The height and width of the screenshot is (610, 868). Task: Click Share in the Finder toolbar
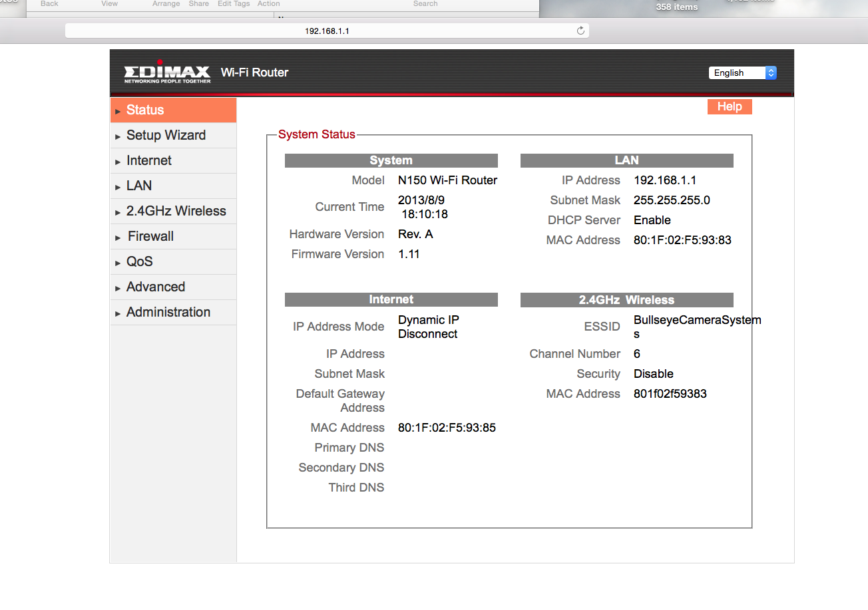point(199,4)
